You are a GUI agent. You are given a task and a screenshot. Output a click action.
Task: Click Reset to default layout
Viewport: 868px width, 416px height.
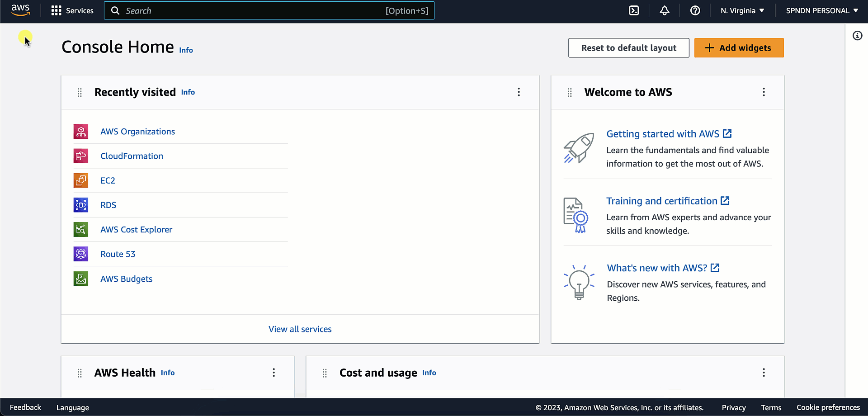[628, 48]
